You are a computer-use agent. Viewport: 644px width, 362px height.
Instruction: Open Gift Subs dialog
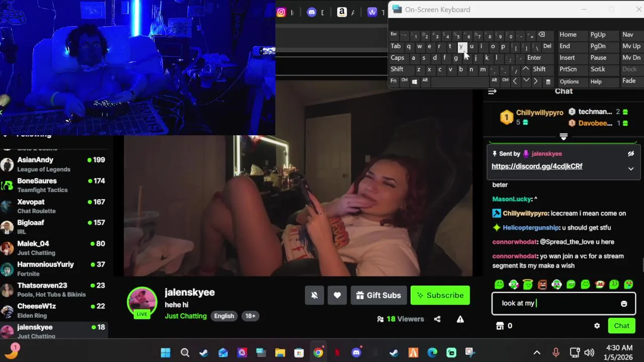(378, 295)
